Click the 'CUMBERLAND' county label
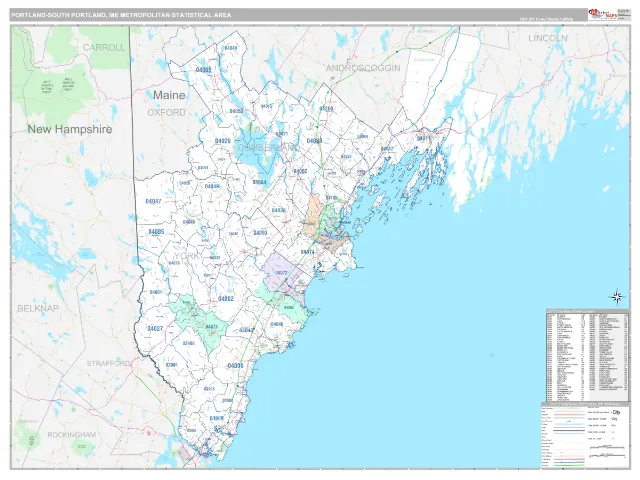This screenshot has height=480, width=640. click(x=269, y=147)
